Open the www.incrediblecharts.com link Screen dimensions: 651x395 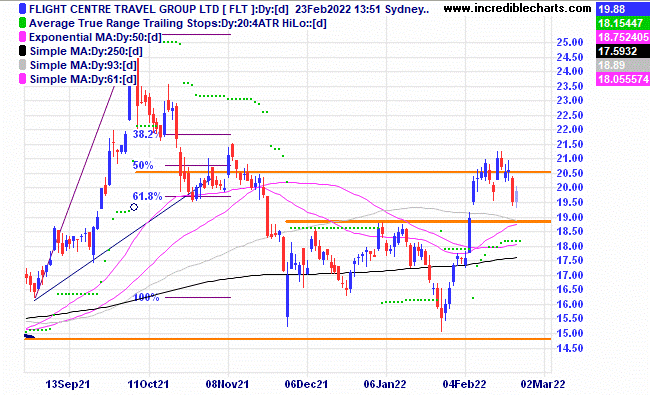[x=517, y=8]
